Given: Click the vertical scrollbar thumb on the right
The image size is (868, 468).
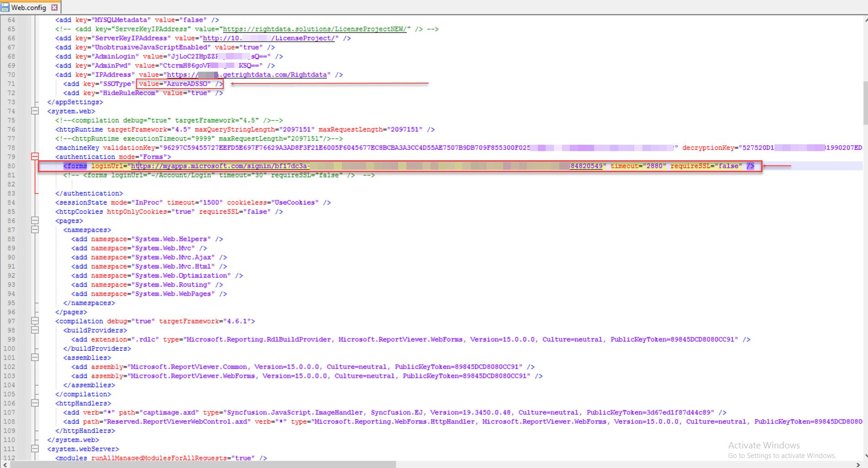Looking at the screenshot, I should tap(865, 103).
